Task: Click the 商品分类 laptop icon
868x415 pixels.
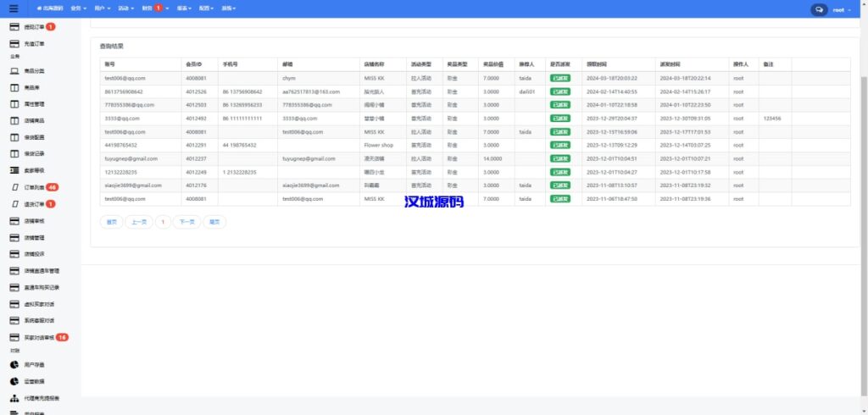Action: point(14,71)
